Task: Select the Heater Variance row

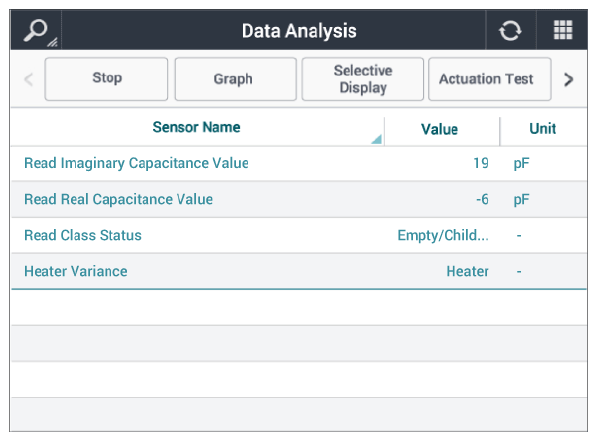Action: (x=299, y=271)
